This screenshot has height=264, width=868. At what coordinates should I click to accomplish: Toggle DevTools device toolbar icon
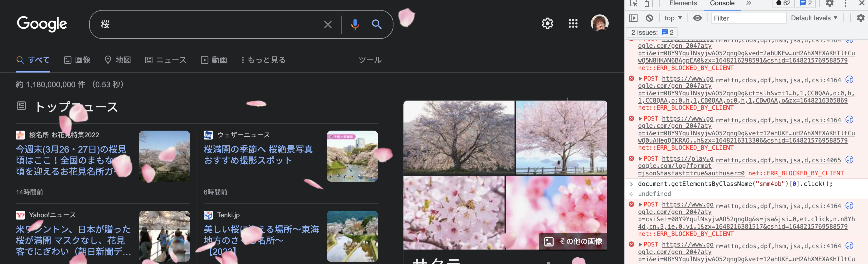[648, 3]
